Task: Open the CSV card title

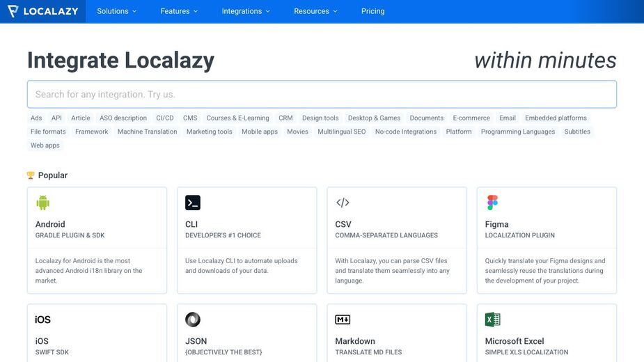Action: click(x=343, y=224)
